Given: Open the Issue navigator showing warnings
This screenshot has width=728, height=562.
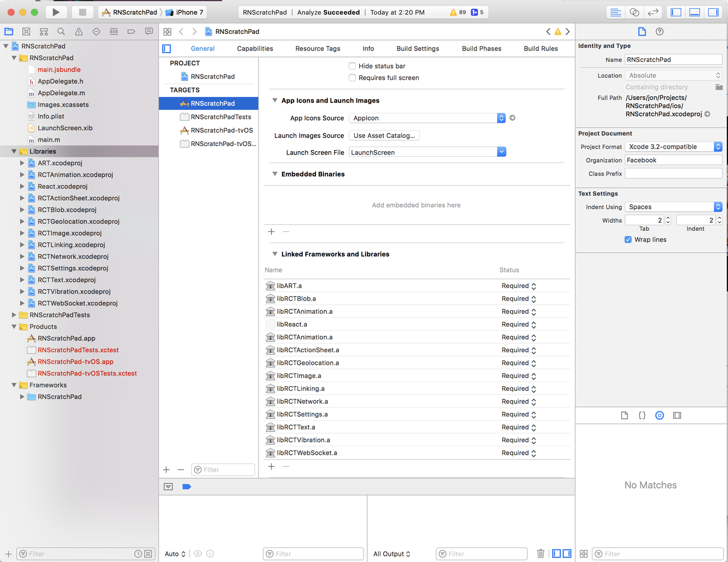Looking at the screenshot, I should click(78, 31).
